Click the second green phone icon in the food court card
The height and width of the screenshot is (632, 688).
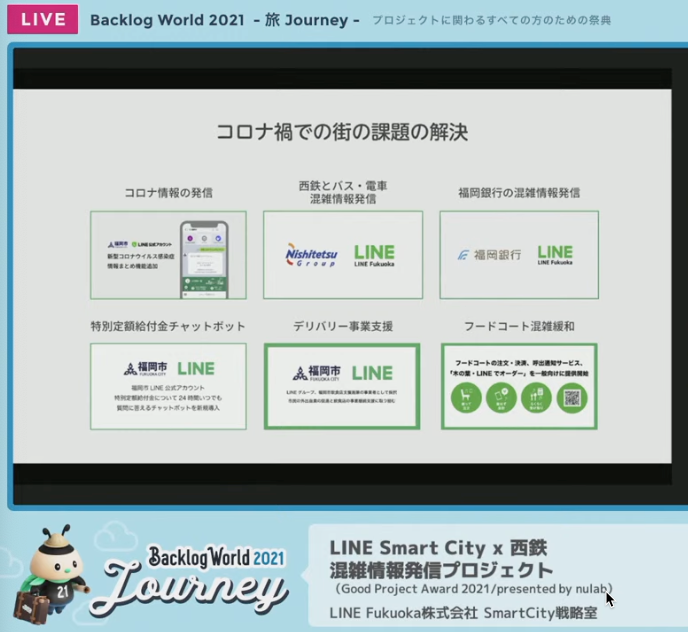[501, 398]
